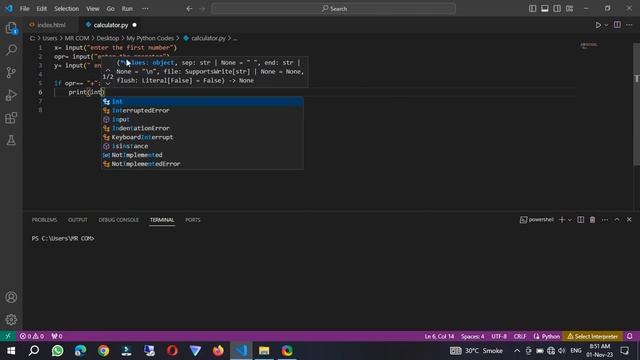Screen dimensions: 640x360
Task: Switch to DEBUG CONSOLE panel tab
Action: click(x=118, y=220)
